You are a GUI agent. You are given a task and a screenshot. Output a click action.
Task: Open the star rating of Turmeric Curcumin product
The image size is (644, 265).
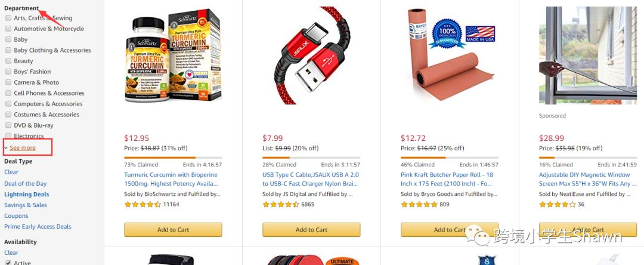click(143, 204)
